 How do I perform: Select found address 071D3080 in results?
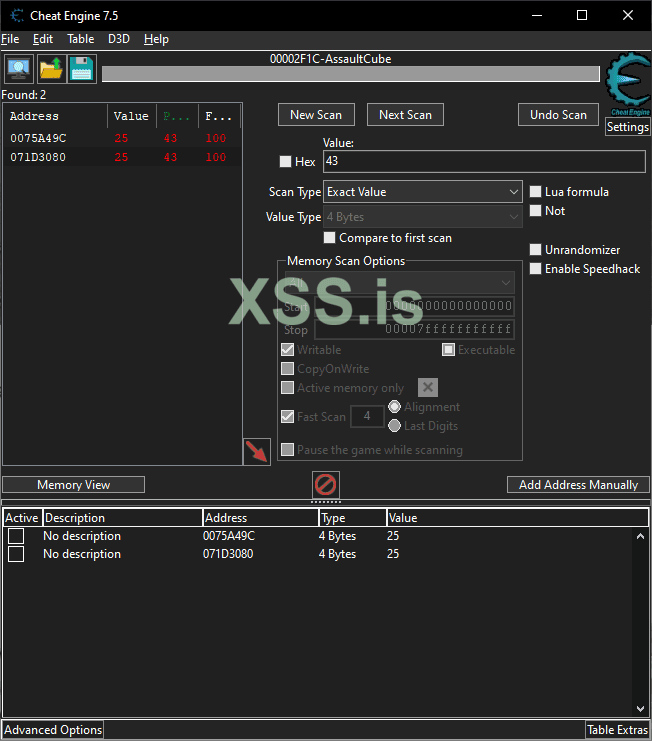pos(122,157)
